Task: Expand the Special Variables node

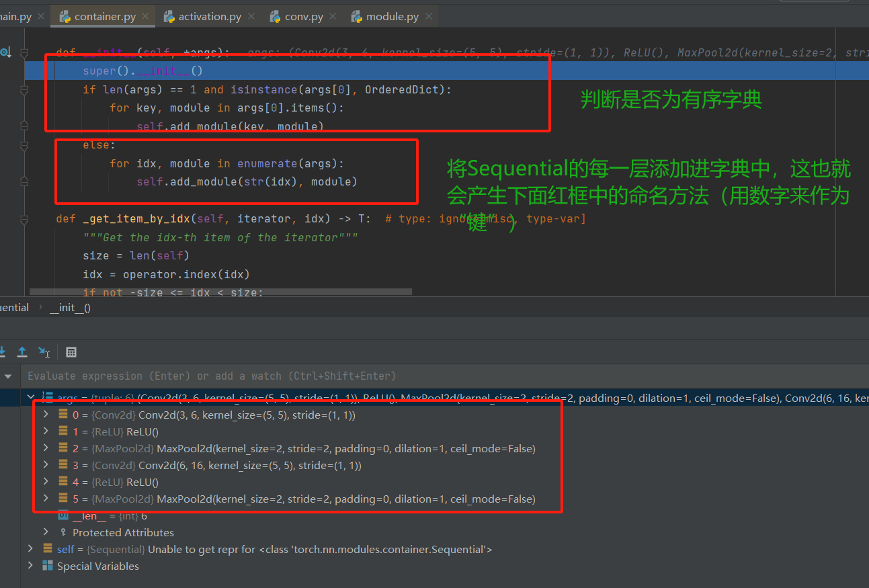Action: click(30, 566)
